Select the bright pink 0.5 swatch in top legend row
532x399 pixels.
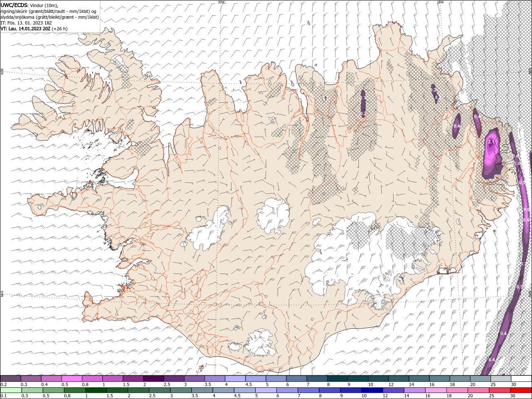72,379
